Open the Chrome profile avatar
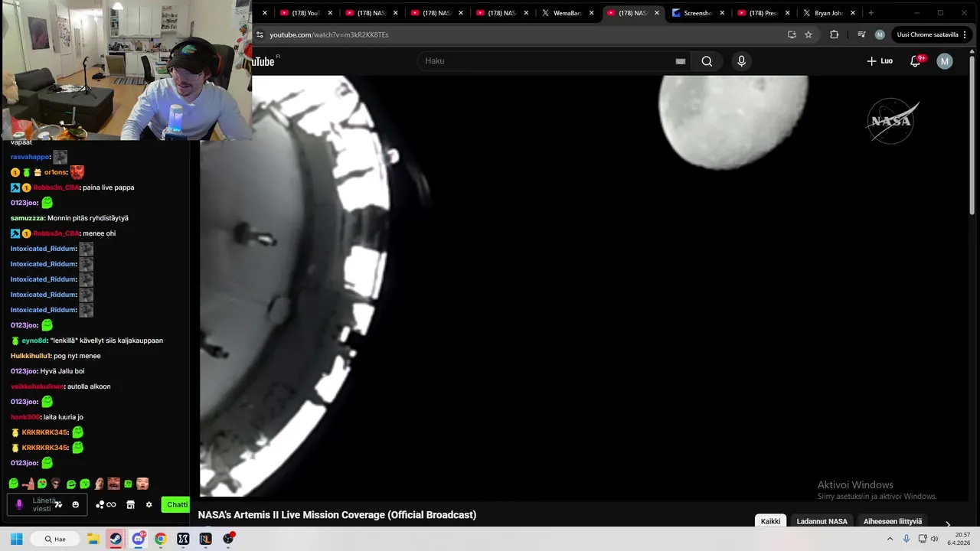The width and height of the screenshot is (980, 551). coord(880,34)
